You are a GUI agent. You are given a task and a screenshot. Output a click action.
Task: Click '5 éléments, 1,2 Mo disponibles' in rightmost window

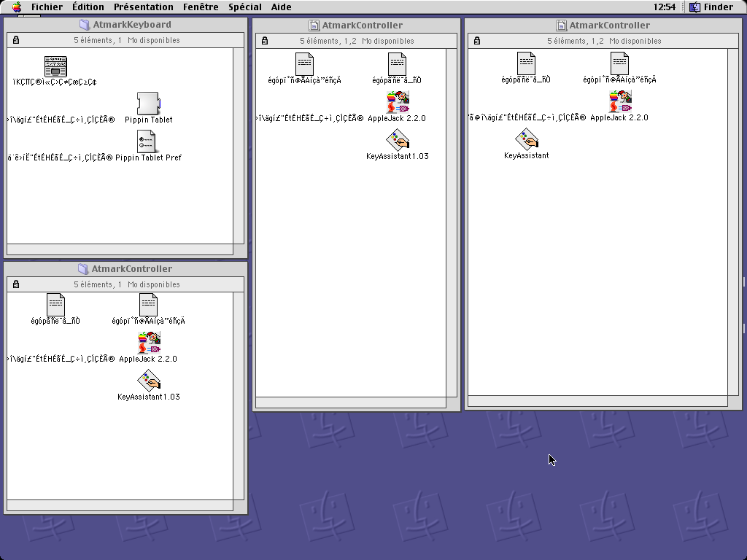pos(604,41)
